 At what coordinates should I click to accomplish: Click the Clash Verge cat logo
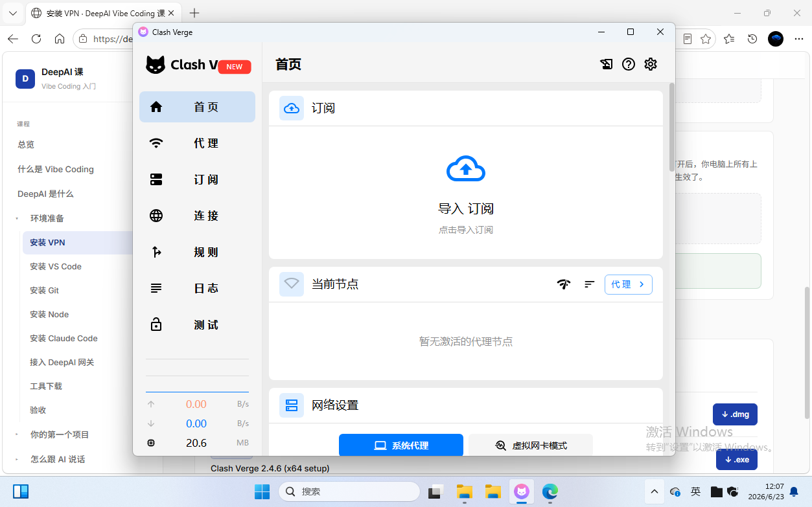tap(156, 65)
